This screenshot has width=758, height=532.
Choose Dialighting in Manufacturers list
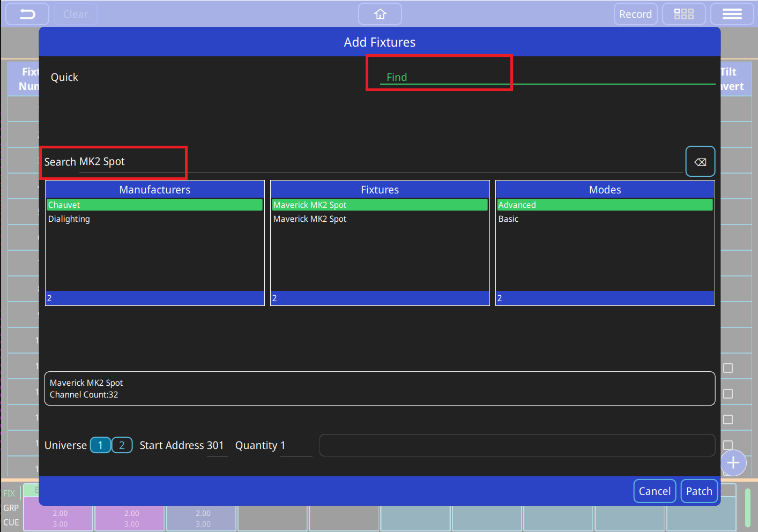click(x=69, y=219)
